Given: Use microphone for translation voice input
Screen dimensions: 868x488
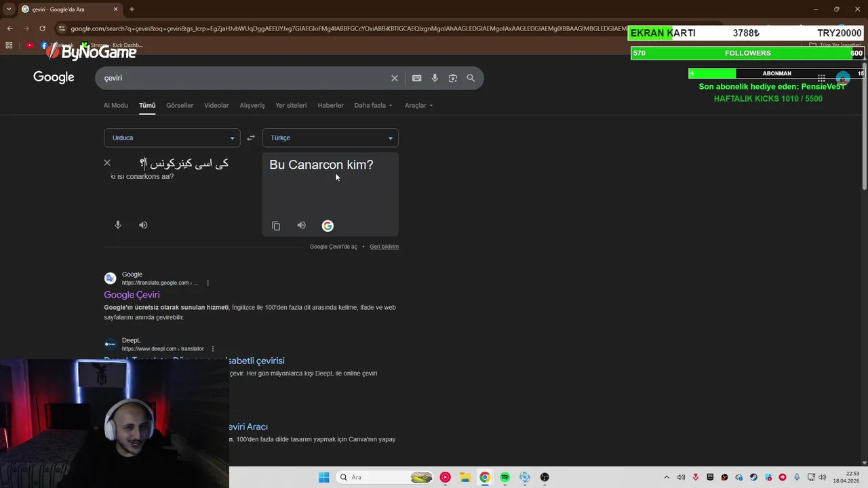Looking at the screenshot, I should tap(118, 225).
